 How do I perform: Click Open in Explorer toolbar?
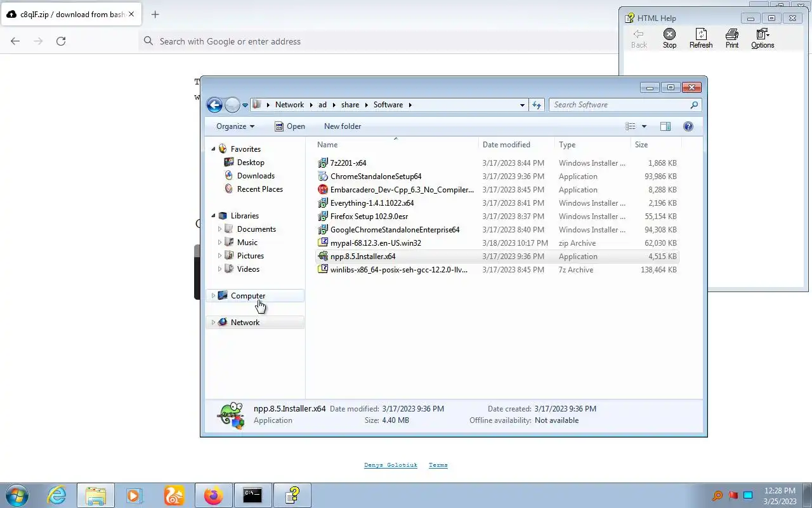[x=290, y=126]
